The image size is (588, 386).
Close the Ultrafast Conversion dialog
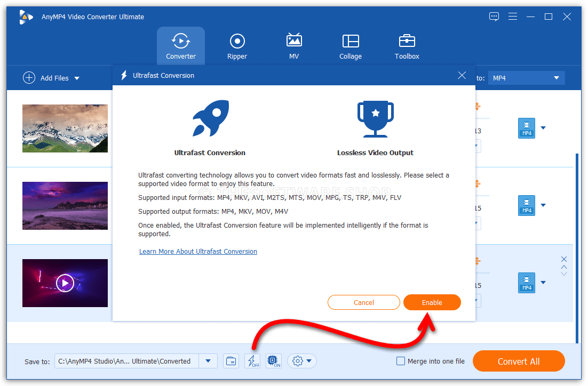click(x=462, y=75)
